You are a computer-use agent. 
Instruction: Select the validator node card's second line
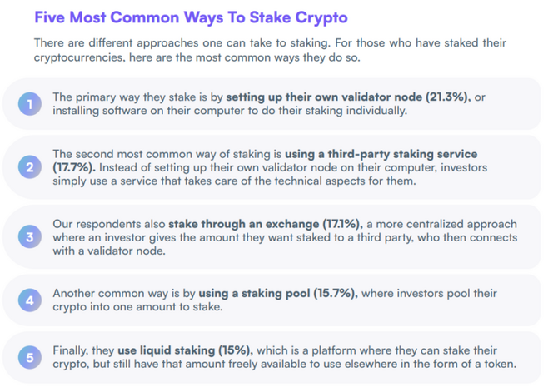(x=230, y=111)
